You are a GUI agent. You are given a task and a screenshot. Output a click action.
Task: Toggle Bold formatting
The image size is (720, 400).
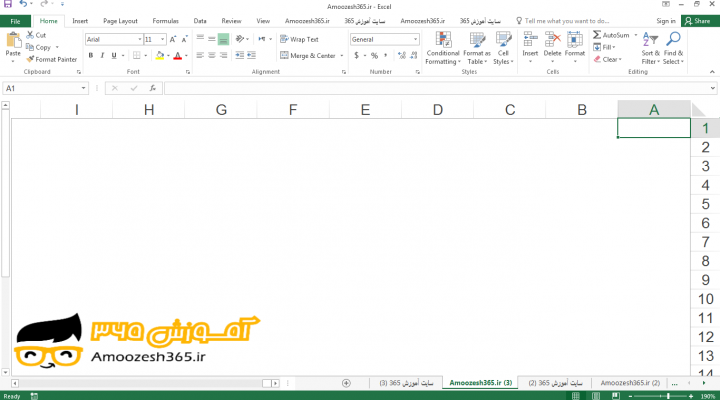coord(90,56)
